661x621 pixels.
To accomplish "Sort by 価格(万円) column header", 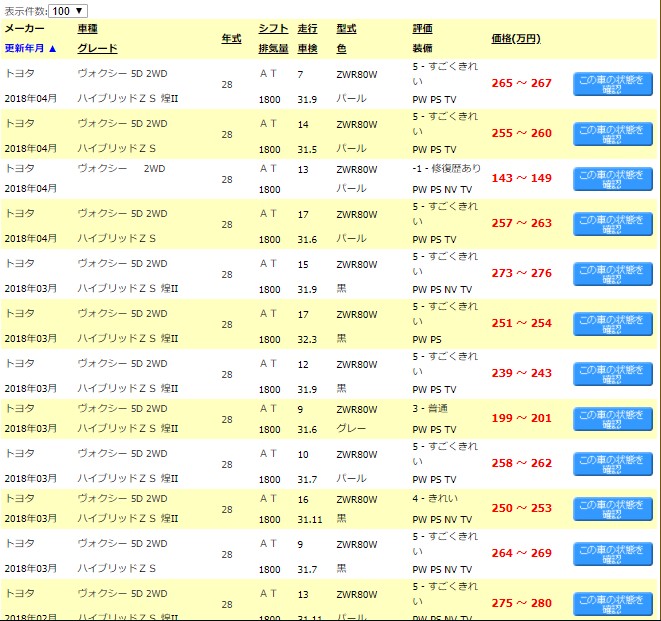I will 516,39.
